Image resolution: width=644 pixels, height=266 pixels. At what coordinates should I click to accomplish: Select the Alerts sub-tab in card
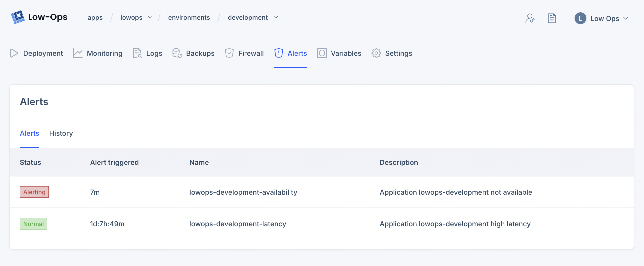(29, 133)
